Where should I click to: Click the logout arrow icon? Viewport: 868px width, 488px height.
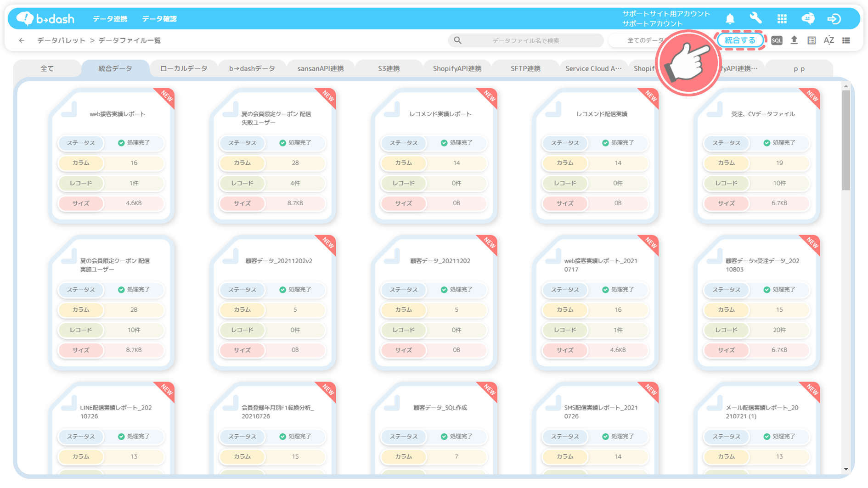[x=834, y=19]
